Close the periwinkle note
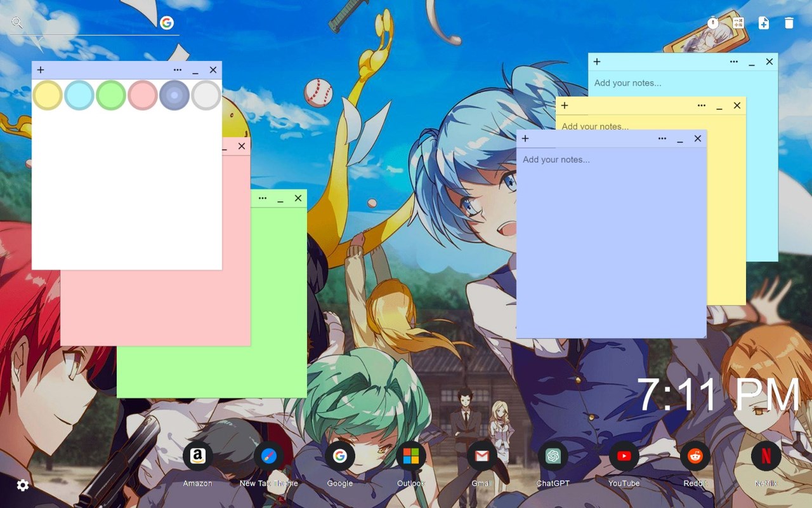812x508 pixels. pyautogui.click(x=698, y=138)
